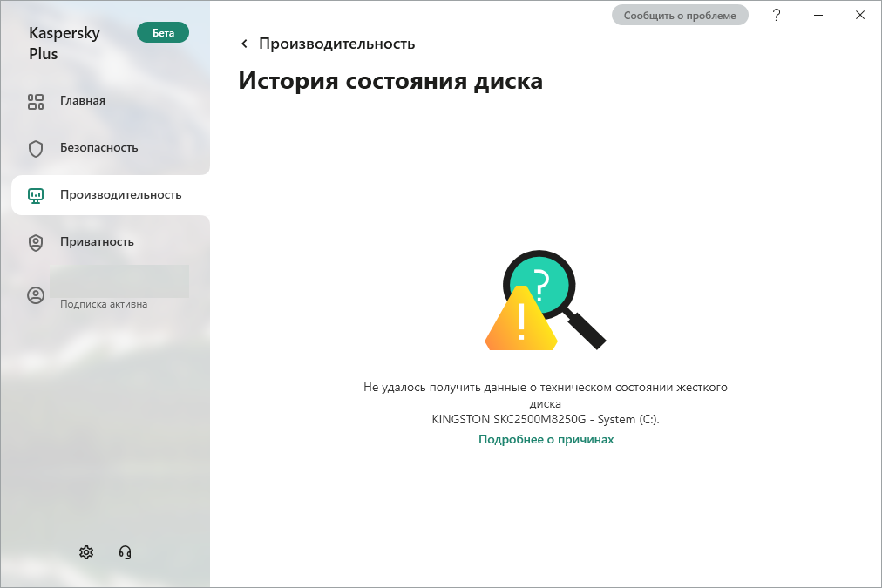Return via the 'Производительность' breadcrumb text
Screen dimensions: 882x588
tap(337, 44)
